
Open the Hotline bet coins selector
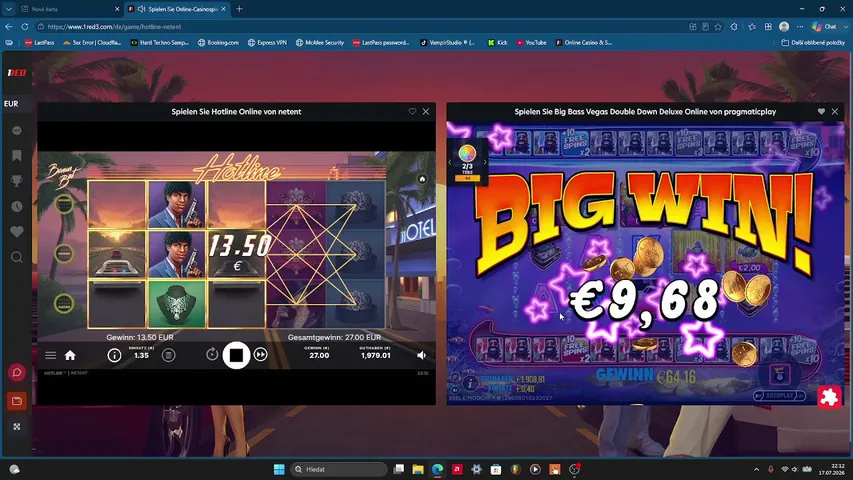[169, 355]
